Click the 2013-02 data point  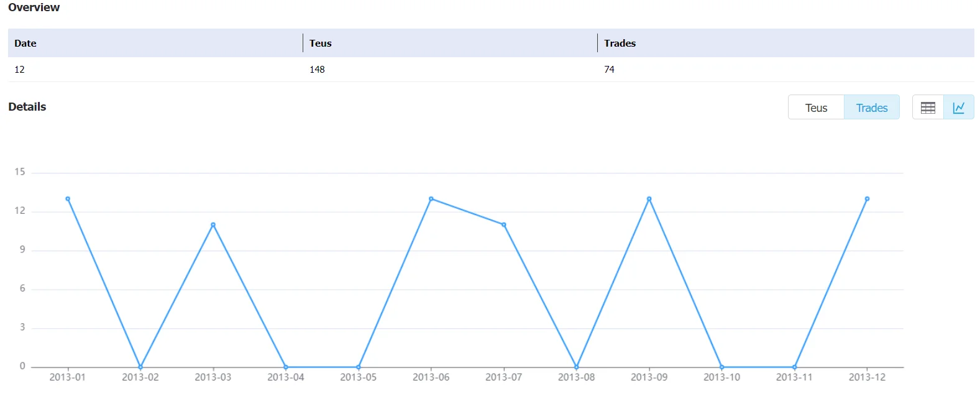coord(140,367)
